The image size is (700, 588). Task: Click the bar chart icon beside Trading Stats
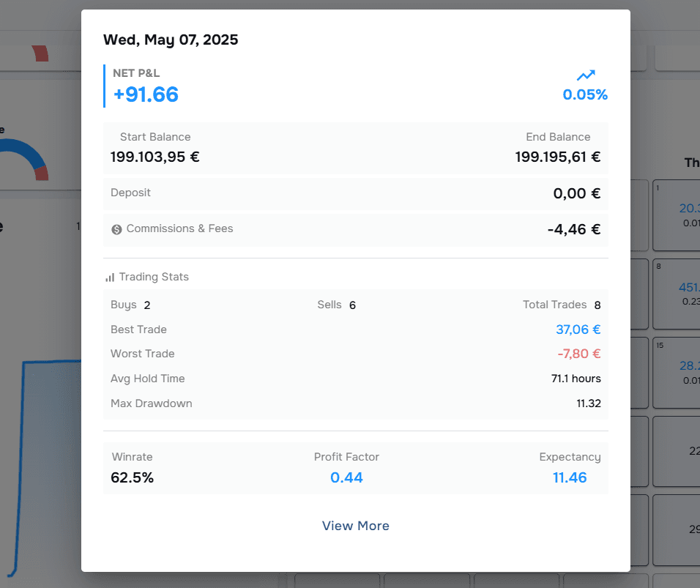pos(110,278)
